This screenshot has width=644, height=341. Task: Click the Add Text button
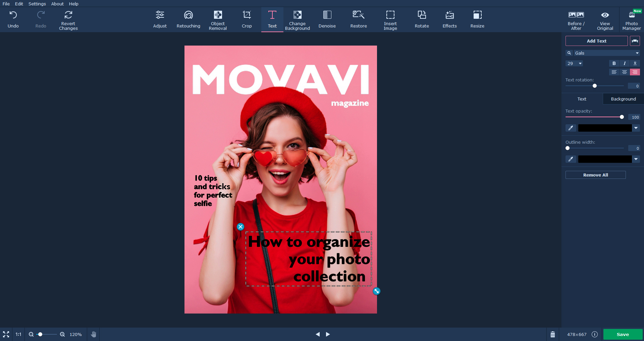pos(596,41)
